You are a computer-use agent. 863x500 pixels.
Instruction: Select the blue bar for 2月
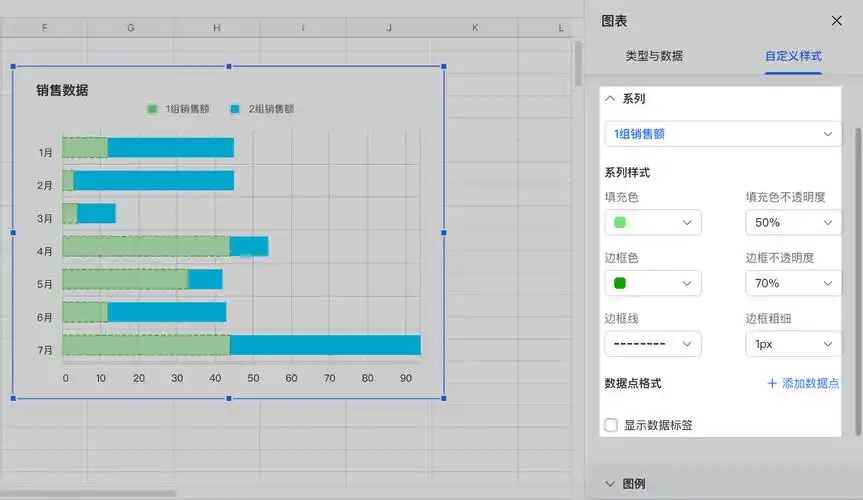point(154,181)
